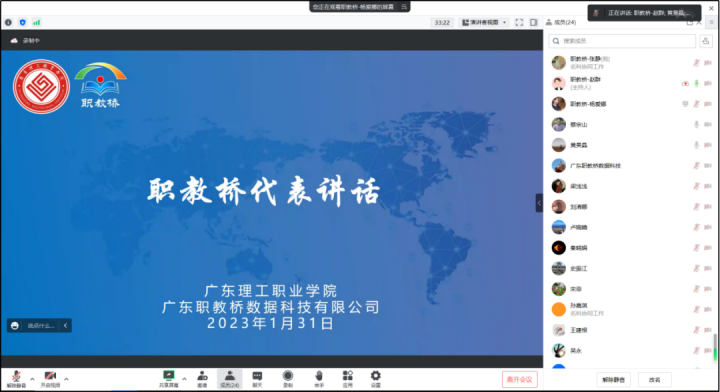Viewport: 720px width, 392px height.
Task: Open the meeting info icon
Action: click(8, 22)
